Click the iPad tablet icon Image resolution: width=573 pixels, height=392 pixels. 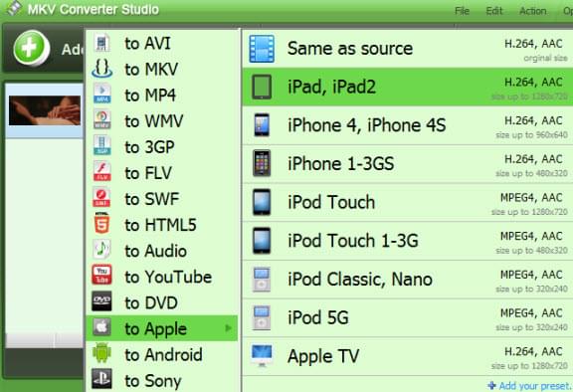262,87
